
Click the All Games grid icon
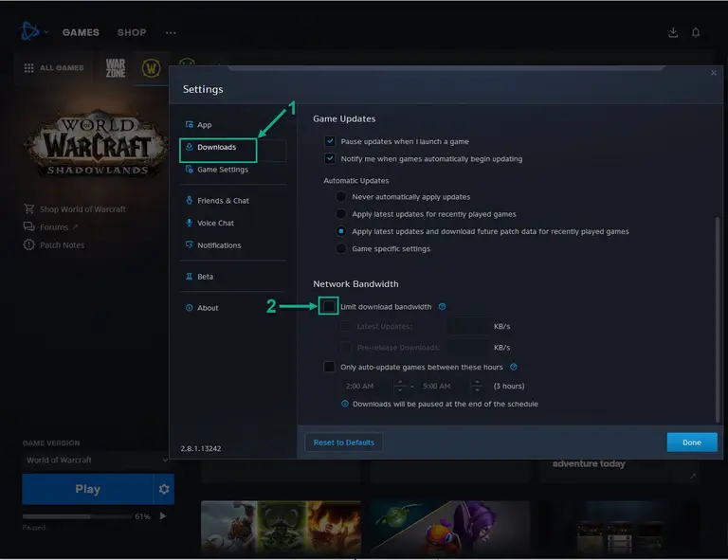tap(28, 68)
